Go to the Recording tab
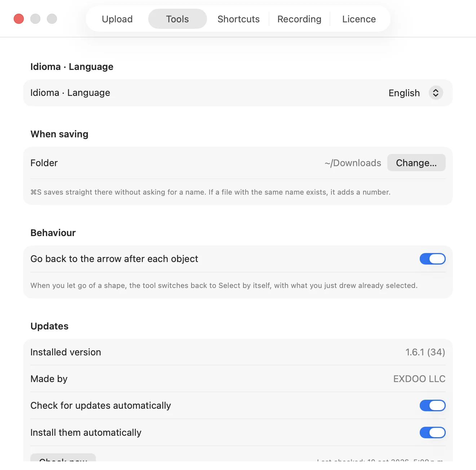The image size is (476, 470). click(x=299, y=19)
